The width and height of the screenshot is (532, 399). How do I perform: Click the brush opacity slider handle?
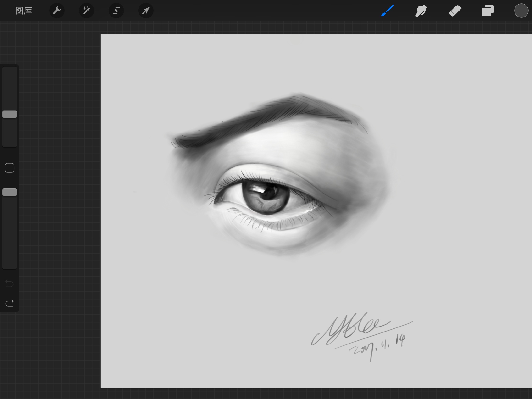[x=10, y=192]
